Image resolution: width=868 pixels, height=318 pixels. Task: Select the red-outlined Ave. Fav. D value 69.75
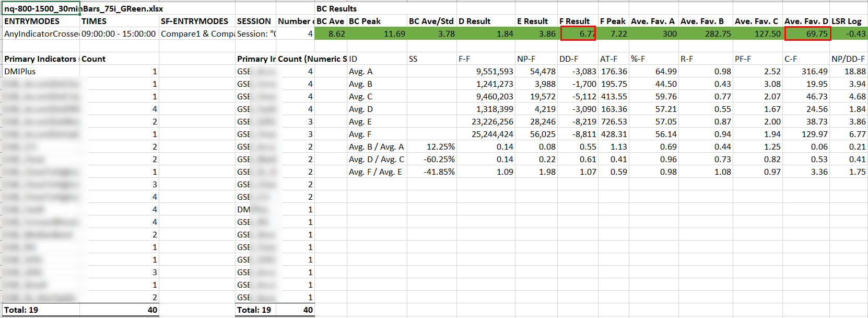click(807, 34)
